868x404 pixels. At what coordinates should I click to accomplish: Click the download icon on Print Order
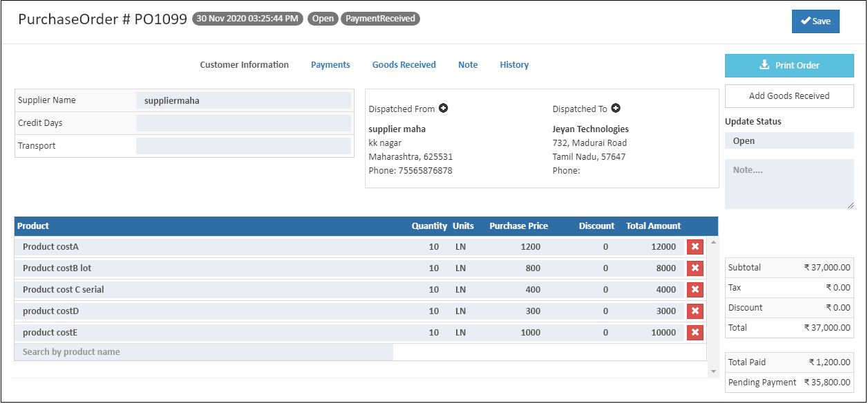tap(764, 64)
